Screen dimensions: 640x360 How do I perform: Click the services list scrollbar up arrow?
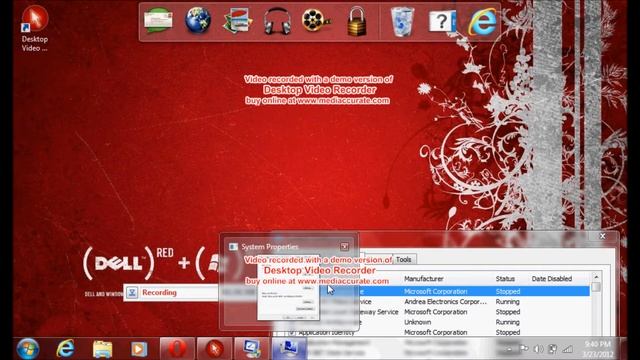(x=596, y=277)
